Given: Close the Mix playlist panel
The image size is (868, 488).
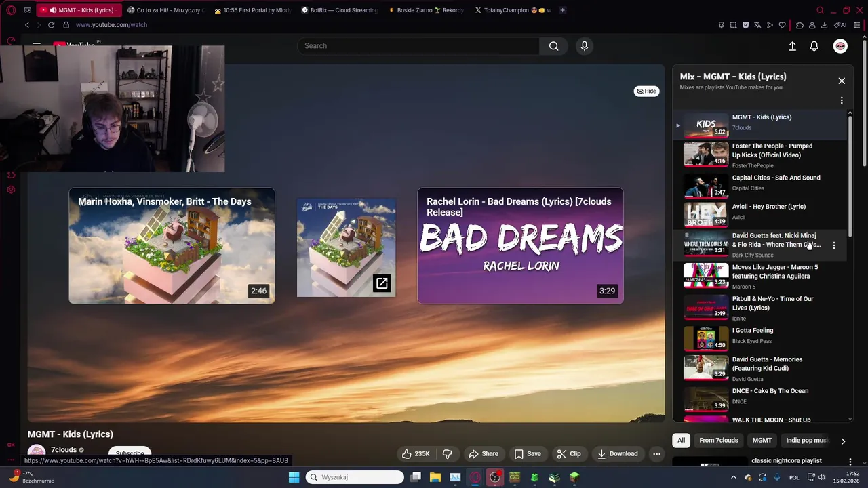Looking at the screenshot, I should (842, 81).
